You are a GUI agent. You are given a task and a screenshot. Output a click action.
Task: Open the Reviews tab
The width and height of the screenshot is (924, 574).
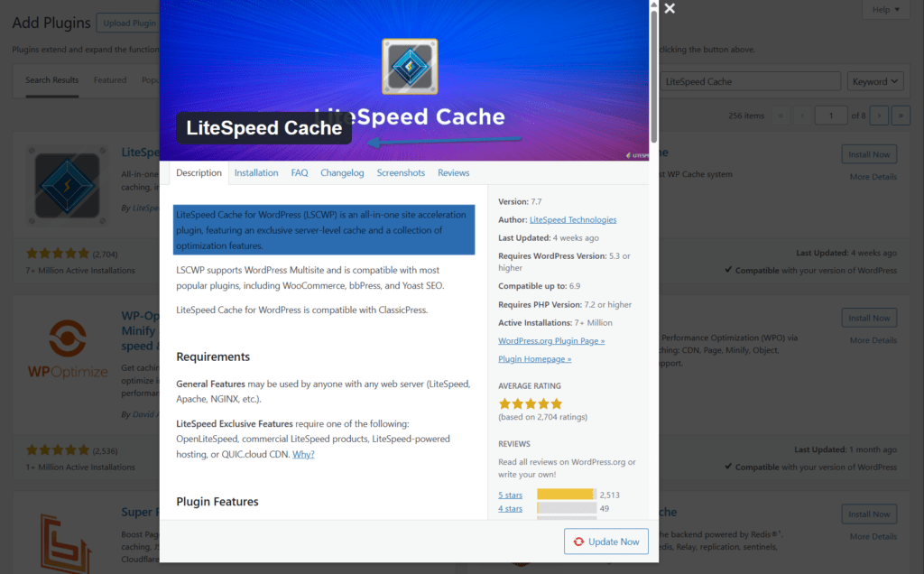coord(453,172)
